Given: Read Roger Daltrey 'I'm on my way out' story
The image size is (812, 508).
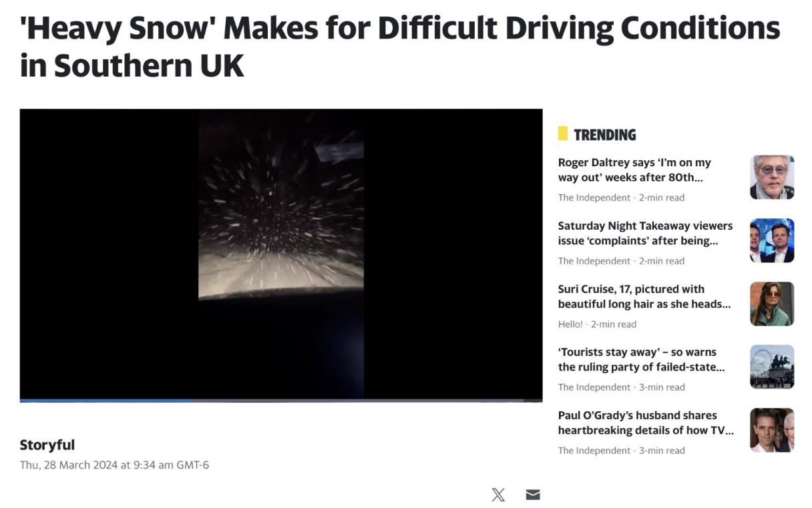Looking at the screenshot, I should 634,170.
